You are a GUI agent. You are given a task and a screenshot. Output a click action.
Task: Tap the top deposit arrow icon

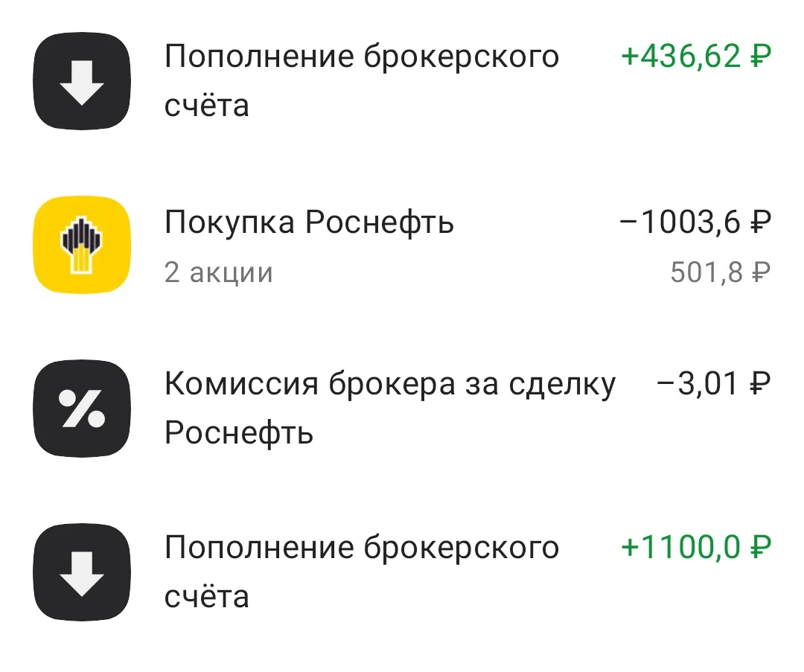(82, 81)
